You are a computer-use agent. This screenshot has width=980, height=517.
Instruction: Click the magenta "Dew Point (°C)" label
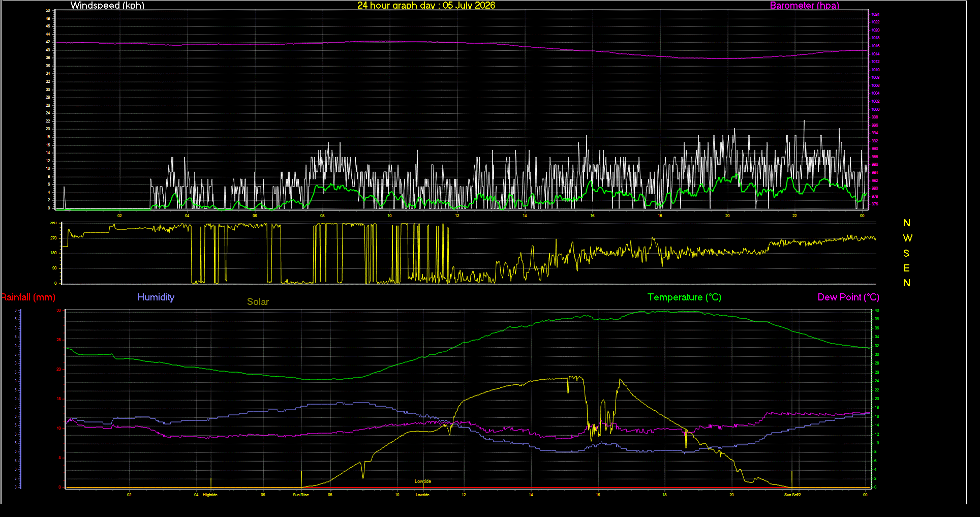click(x=848, y=297)
